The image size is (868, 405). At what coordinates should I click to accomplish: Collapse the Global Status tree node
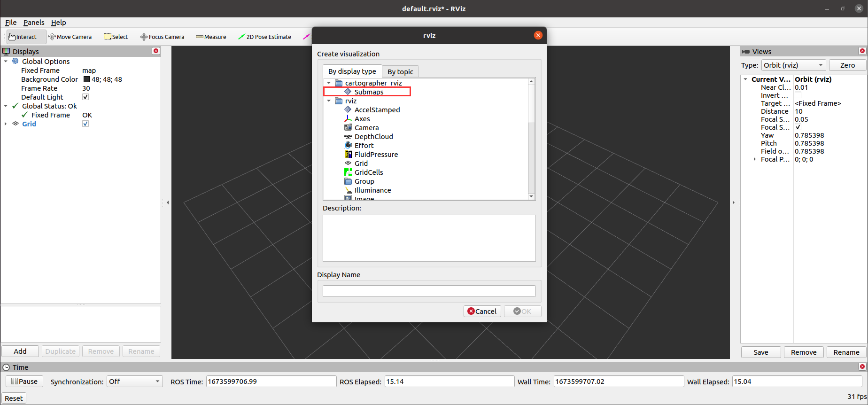point(6,106)
